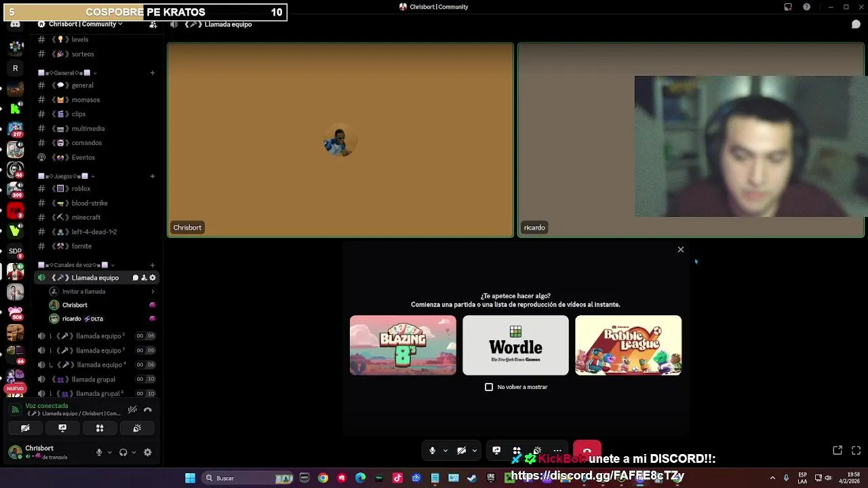Open camera options dropdown in call bar
Viewport: 868px width, 488px height.
pos(475,451)
